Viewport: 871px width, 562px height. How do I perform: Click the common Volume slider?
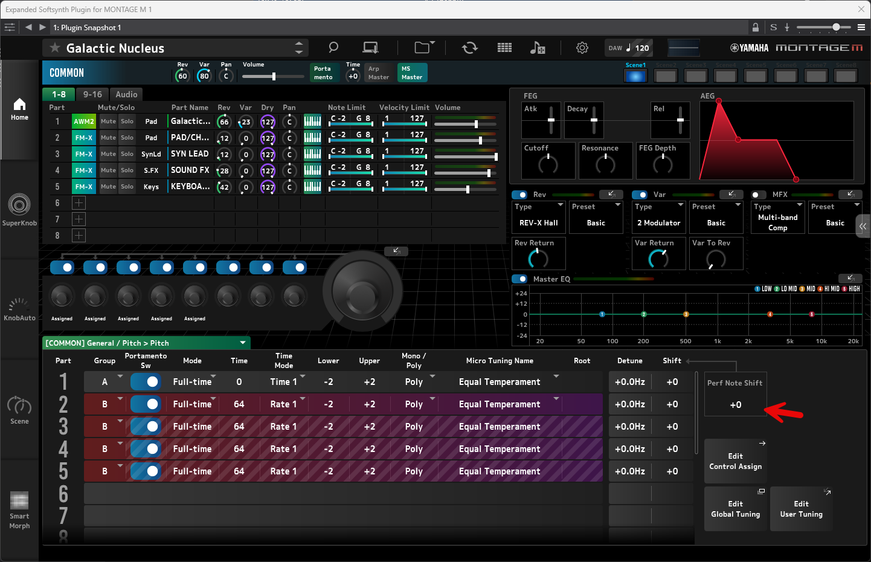(x=272, y=76)
